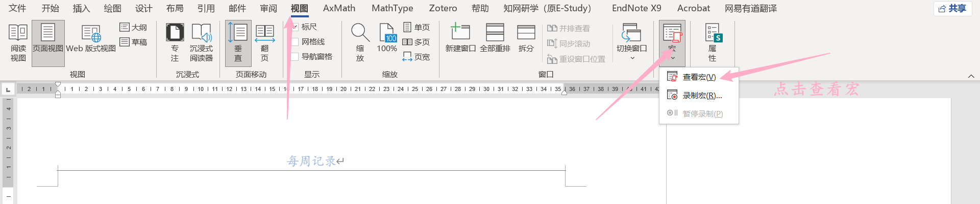Open Draft (草稿) view

click(x=133, y=42)
